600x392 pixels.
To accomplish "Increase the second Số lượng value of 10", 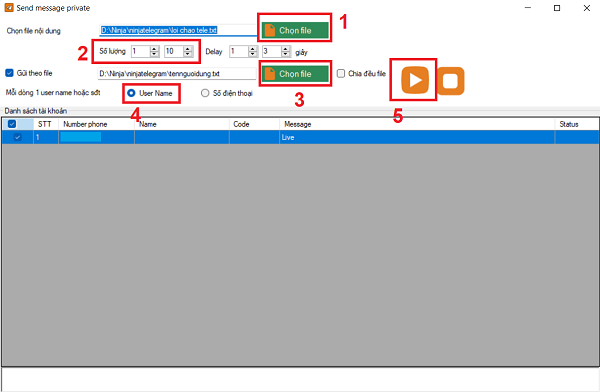I will pyautogui.click(x=188, y=49).
